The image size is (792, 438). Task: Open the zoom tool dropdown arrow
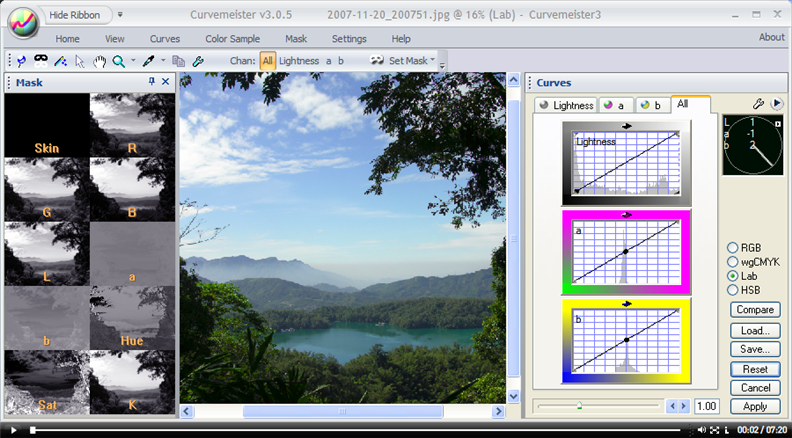133,61
